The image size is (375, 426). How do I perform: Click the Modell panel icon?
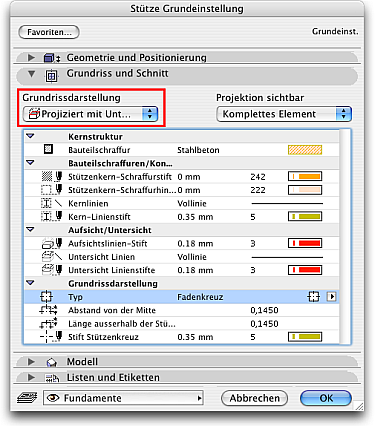click(52, 362)
